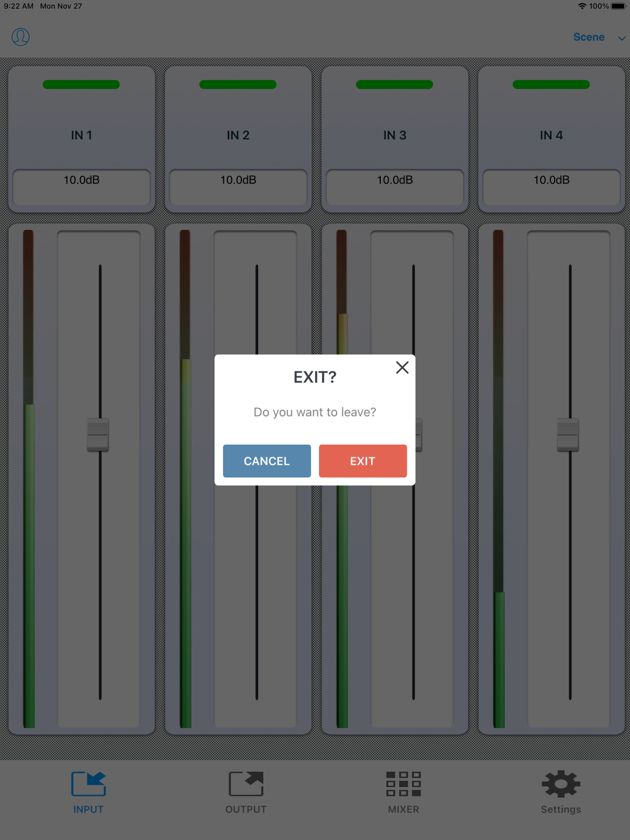Viewport: 630px width, 840px height.
Task: Tap the battery status icon
Action: [x=618, y=6]
